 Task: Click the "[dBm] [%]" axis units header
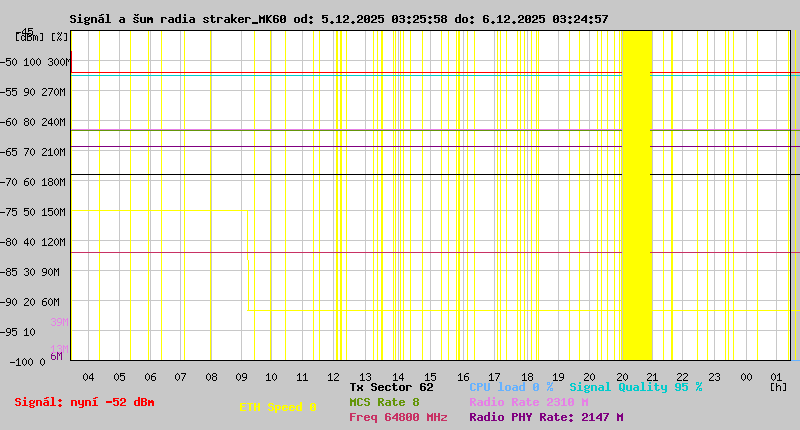(x=42, y=36)
